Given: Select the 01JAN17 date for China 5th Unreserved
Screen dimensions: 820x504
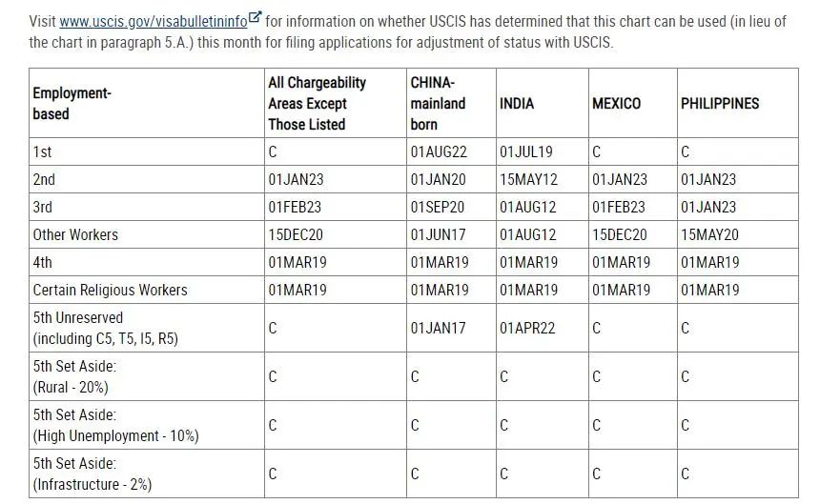Looking at the screenshot, I should click(439, 328).
